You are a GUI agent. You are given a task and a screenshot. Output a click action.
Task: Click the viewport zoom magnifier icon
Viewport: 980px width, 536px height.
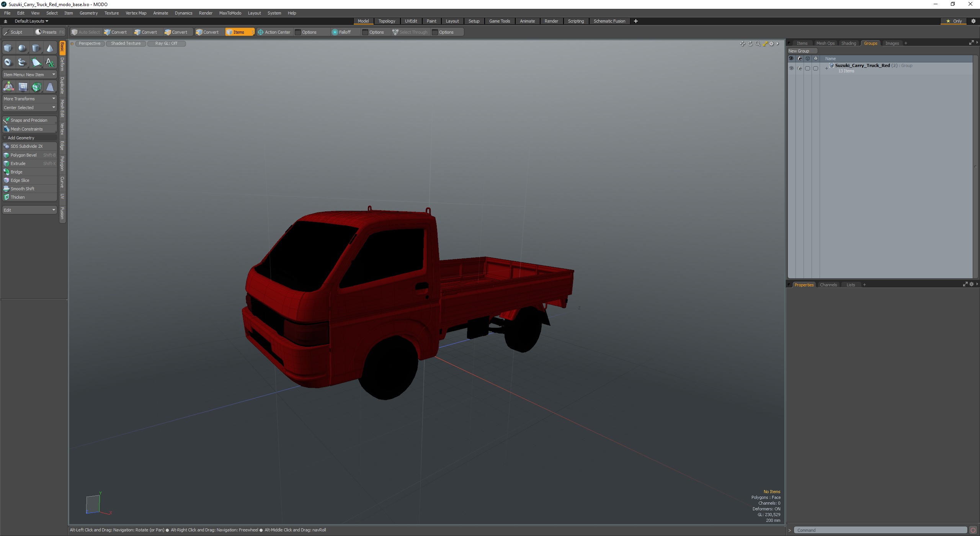pyautogui.click(x=757, y=44)
